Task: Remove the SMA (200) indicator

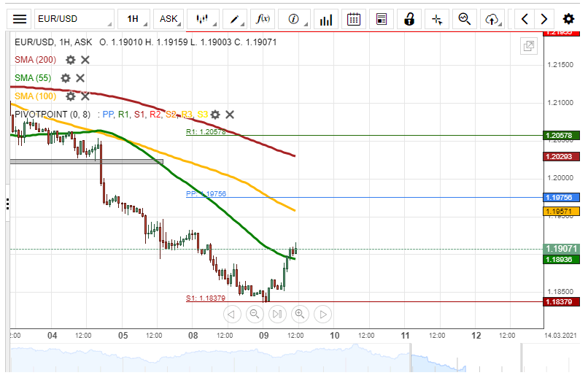Action: click(85, 60)
